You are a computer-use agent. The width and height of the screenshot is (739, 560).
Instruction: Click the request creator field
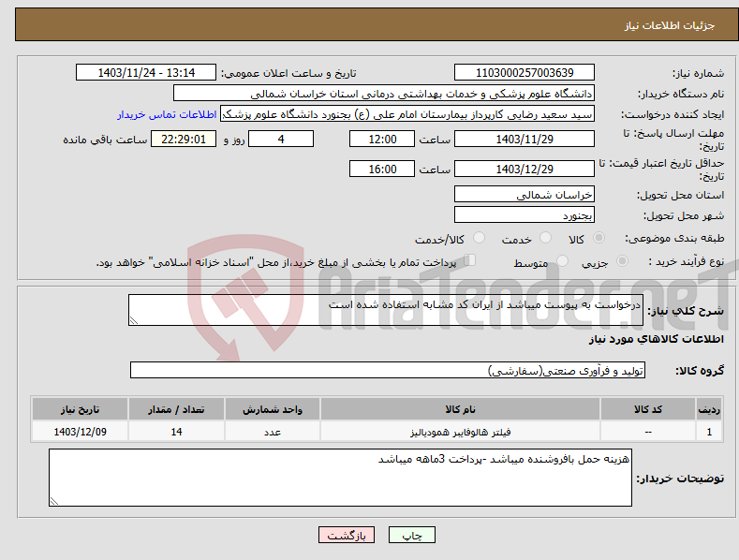click(407, 114)
